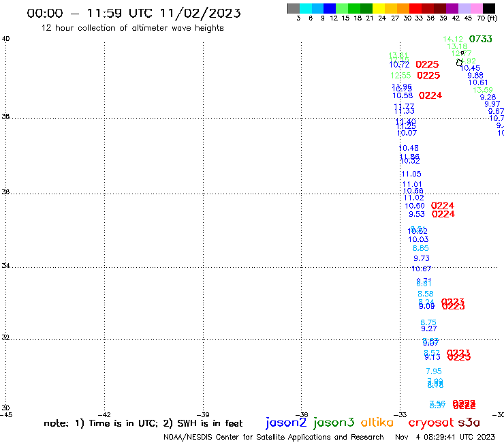
Task: Click the '10.67' wave height value
Action: (422, 269)
